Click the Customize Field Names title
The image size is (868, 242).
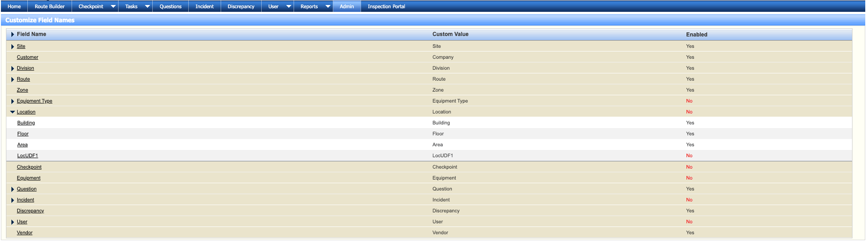(40, 20)
